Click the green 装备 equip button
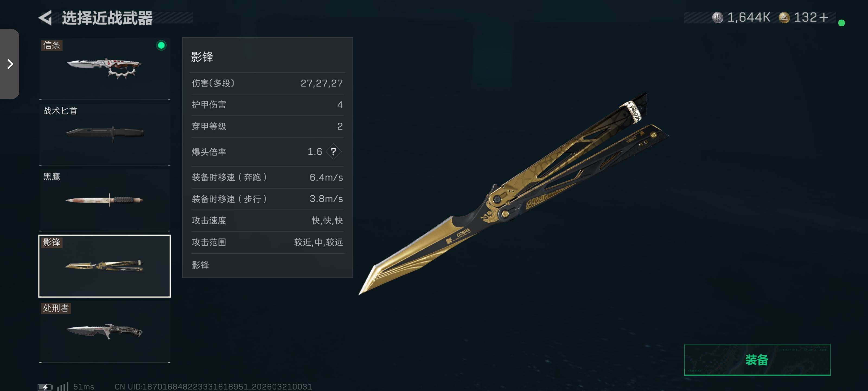868x391 pixels. 757,360
